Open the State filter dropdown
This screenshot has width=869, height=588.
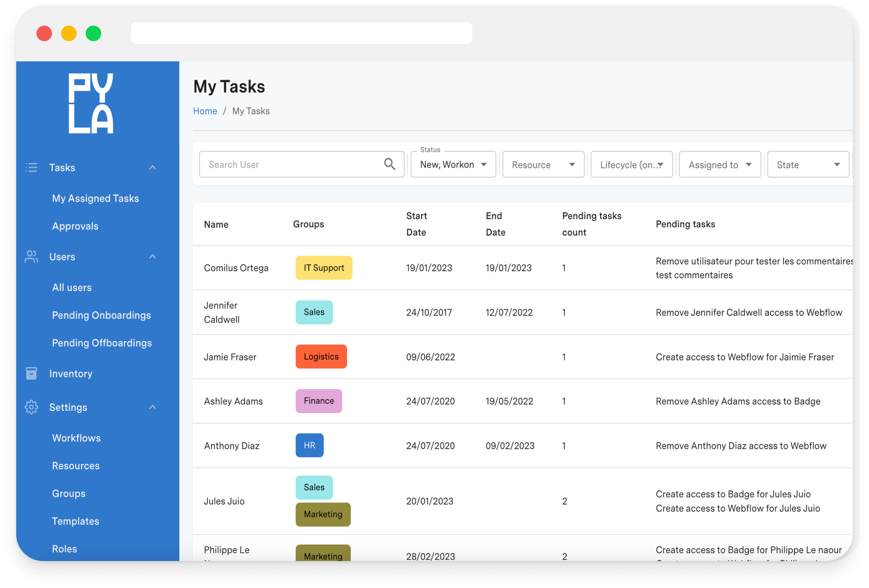tap(808, 164)
